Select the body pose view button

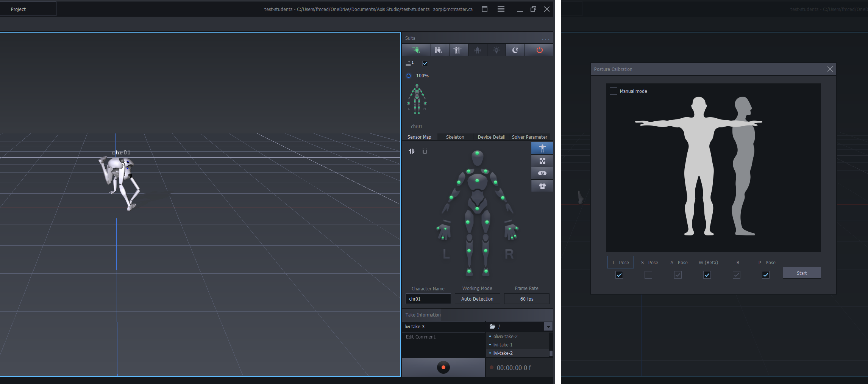(x=542, y=148)
